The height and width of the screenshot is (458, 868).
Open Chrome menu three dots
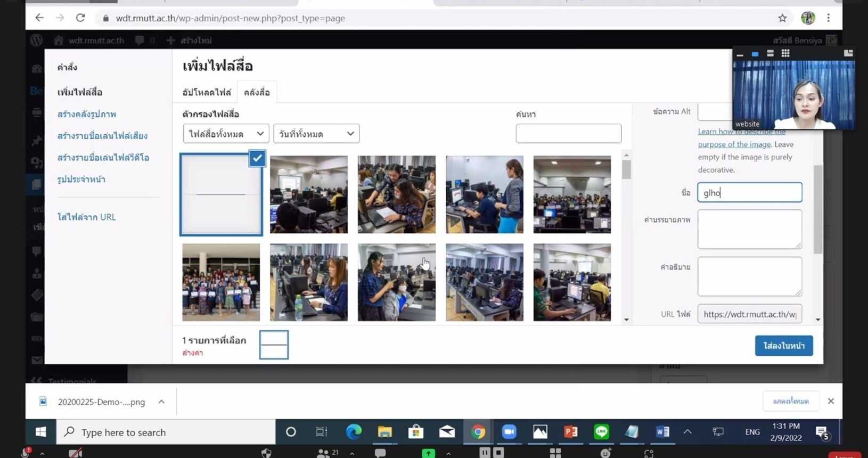[x=828, y=18]
